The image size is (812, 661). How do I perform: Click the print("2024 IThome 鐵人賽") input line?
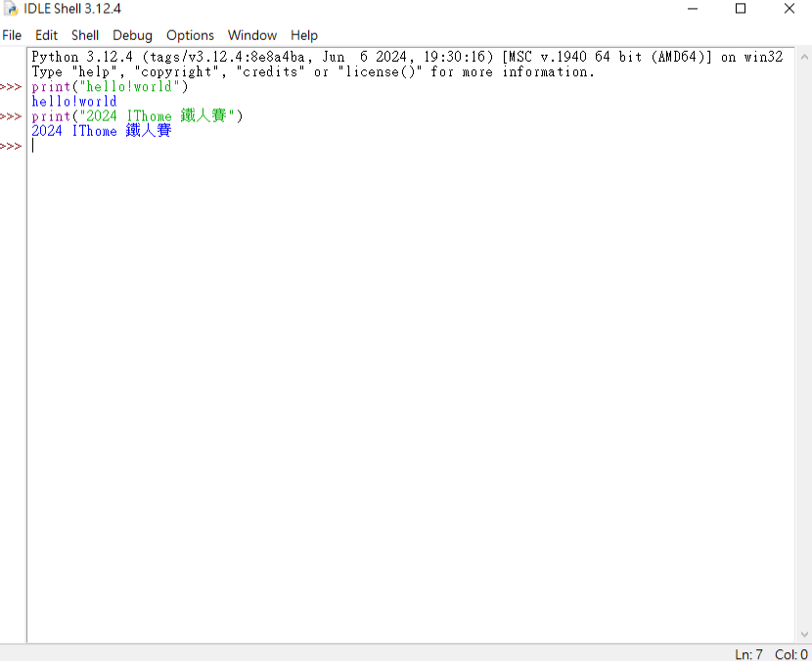[x=137, y=116]
